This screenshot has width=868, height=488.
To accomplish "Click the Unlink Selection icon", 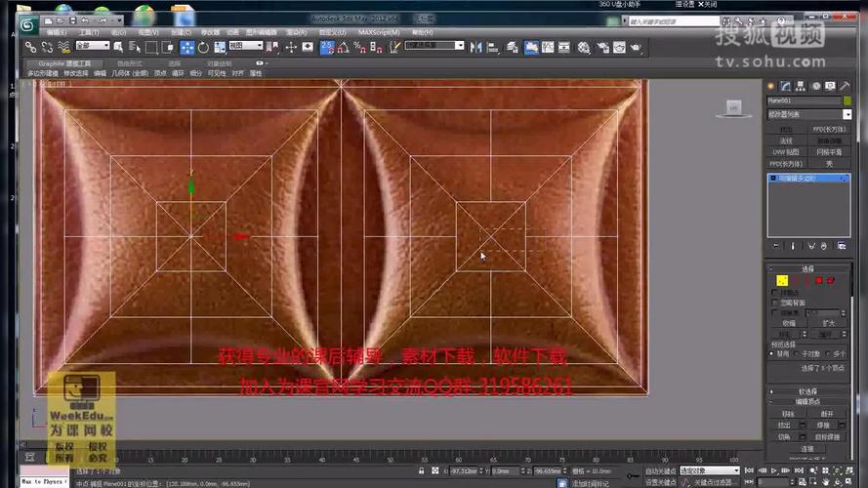I will coord(47,48).
